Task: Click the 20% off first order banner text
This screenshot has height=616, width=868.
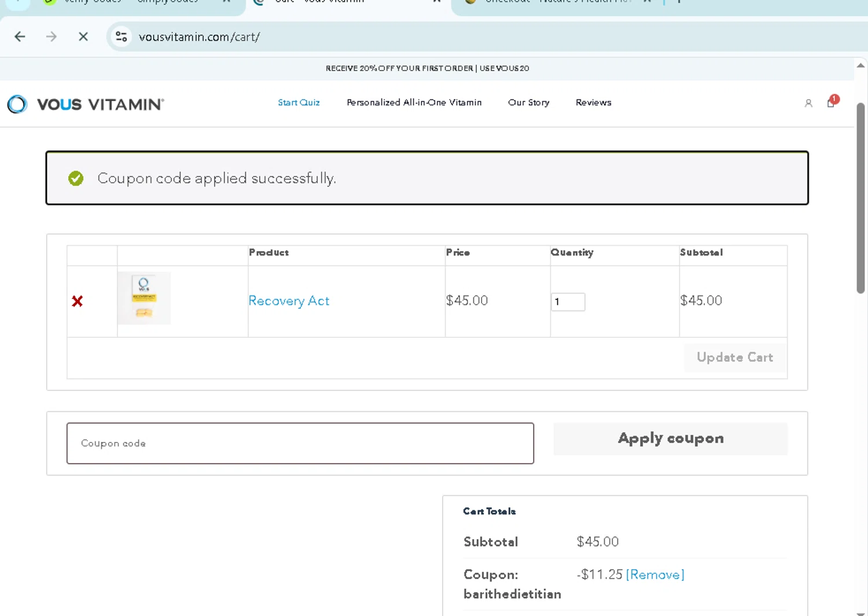Action: coord(427,68)
